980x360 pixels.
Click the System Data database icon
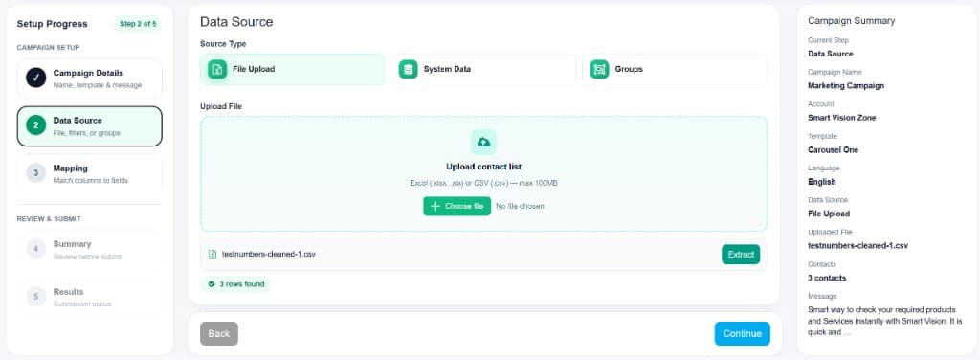(409, 69)
